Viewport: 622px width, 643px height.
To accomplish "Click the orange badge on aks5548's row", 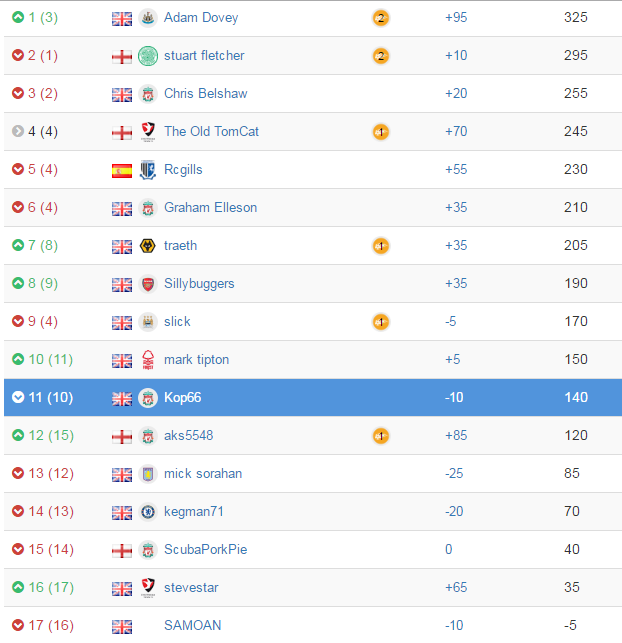I will tap(381, 436).
